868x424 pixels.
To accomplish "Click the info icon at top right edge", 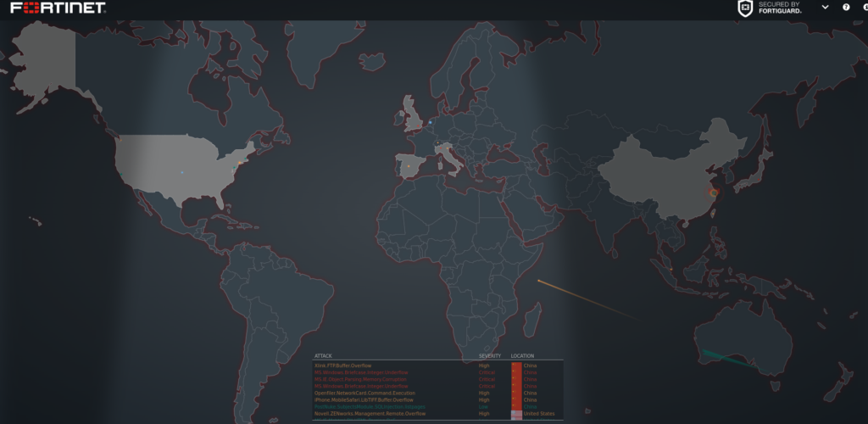I will click(865, 8).
